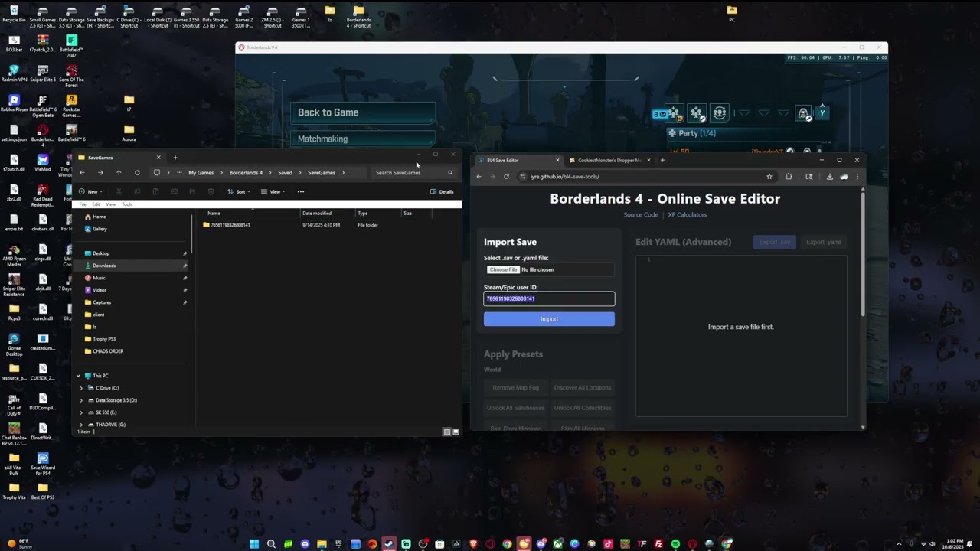Screen dimensions: 980x551
Task: Expand SK 550 (E:) tree node
Action: [x=81, y=412]
